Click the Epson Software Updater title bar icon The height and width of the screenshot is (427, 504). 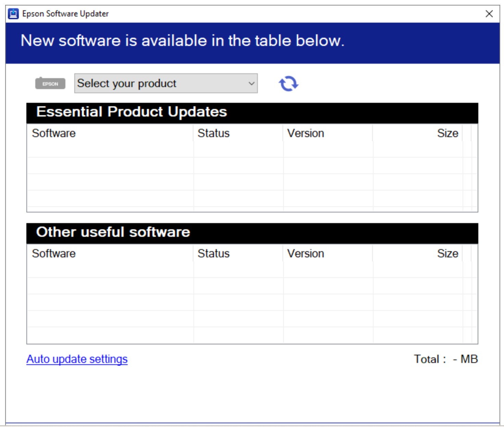(13, 14)
